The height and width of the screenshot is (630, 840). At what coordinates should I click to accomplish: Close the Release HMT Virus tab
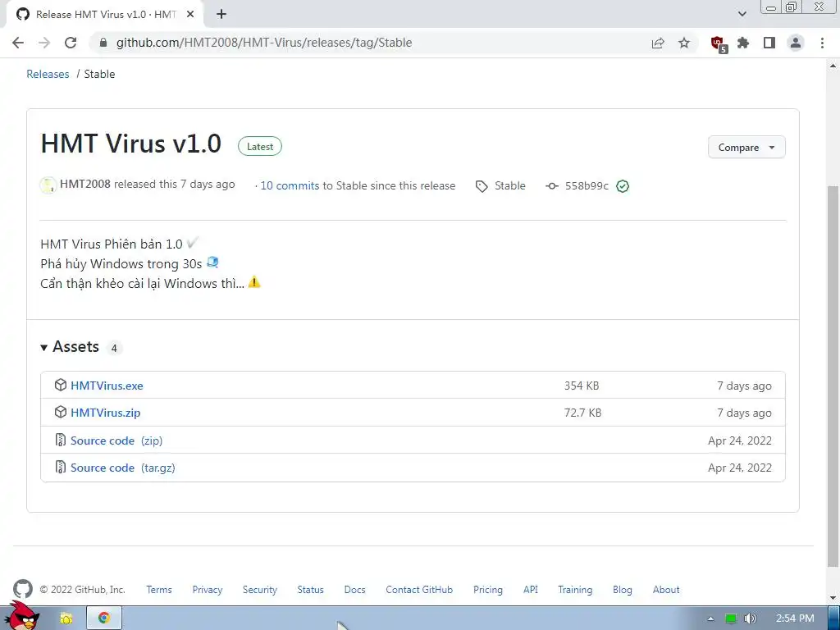coord(190,15)
